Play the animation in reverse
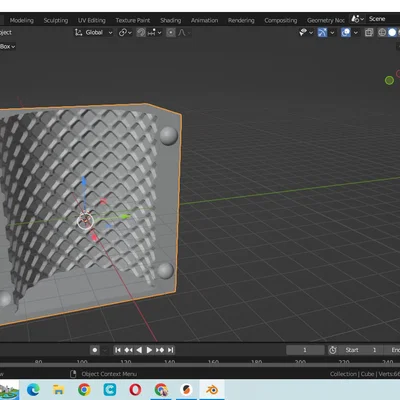 pos(139,350)
